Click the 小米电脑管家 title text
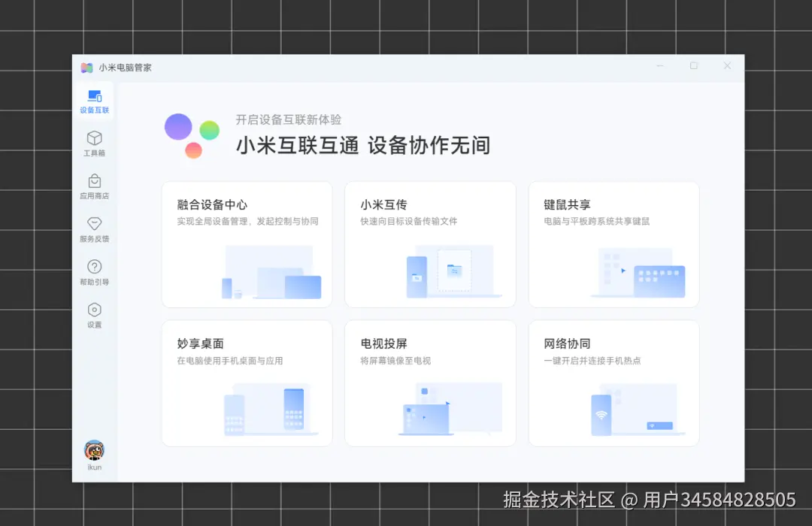This screenshot has height=526, width=812. [x=126, y=68]
